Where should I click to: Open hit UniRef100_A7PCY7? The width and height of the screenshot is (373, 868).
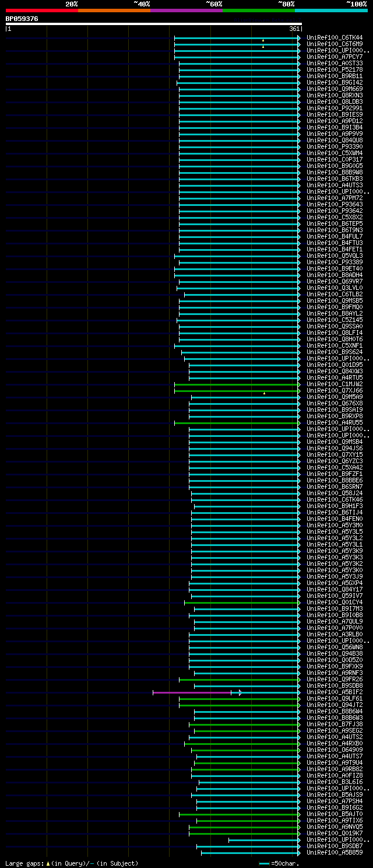[x=334, y=57]
